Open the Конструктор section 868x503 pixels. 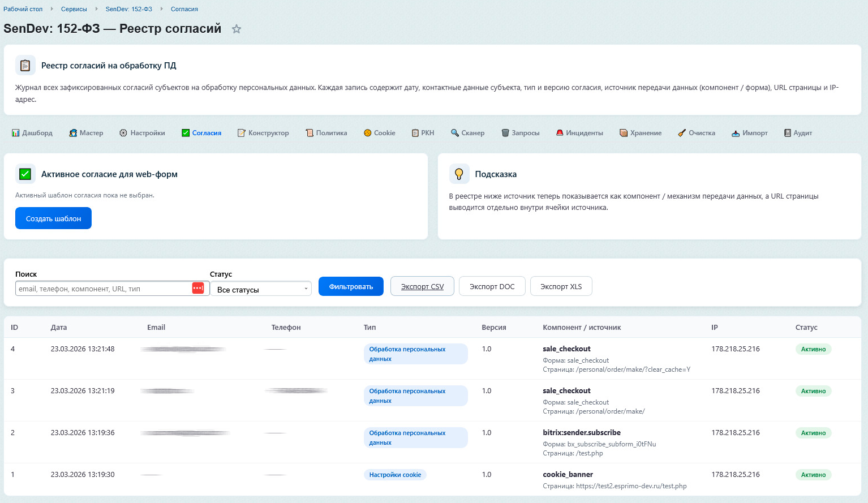pos(263,133)
